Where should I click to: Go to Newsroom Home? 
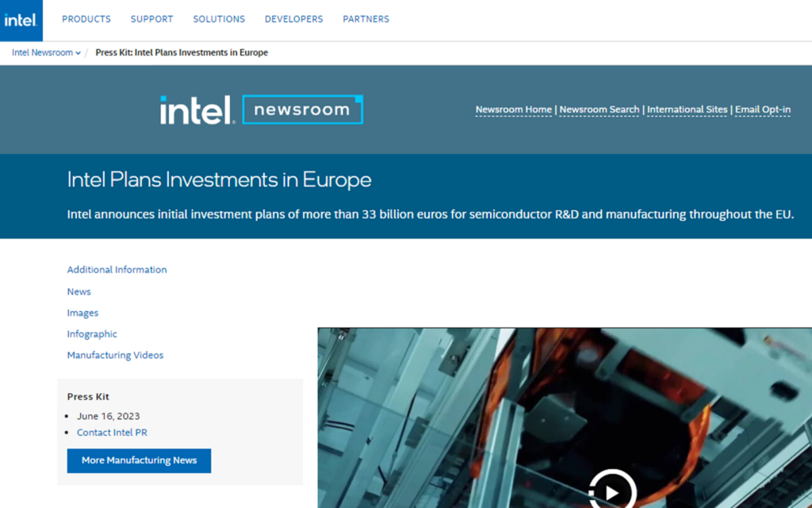point(514,110)
